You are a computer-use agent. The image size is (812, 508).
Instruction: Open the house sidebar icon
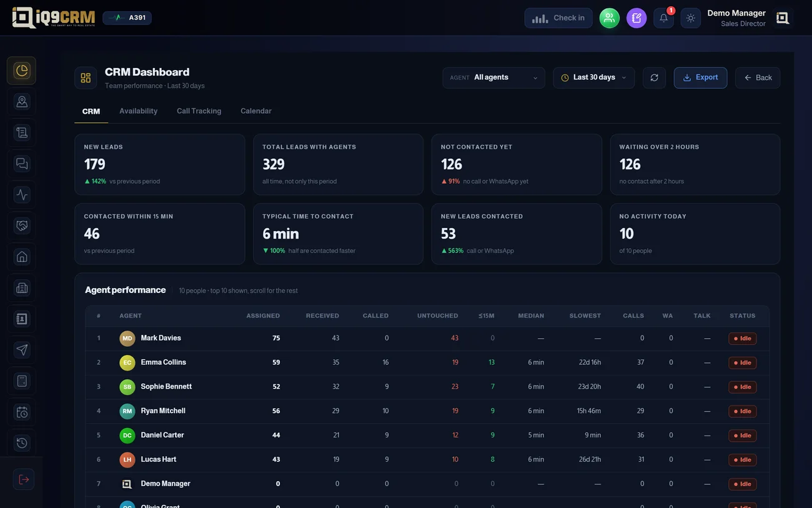[x=22, y=257]
